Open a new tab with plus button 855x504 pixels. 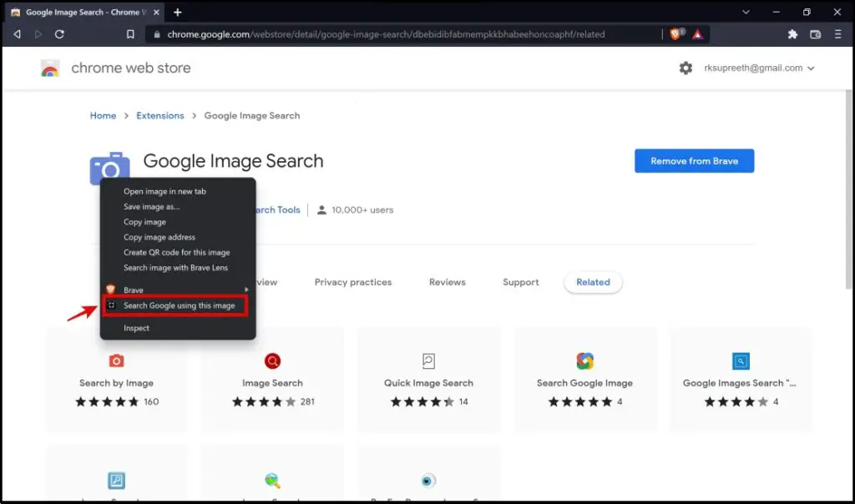pyautogui.click(x=177, y=12)
